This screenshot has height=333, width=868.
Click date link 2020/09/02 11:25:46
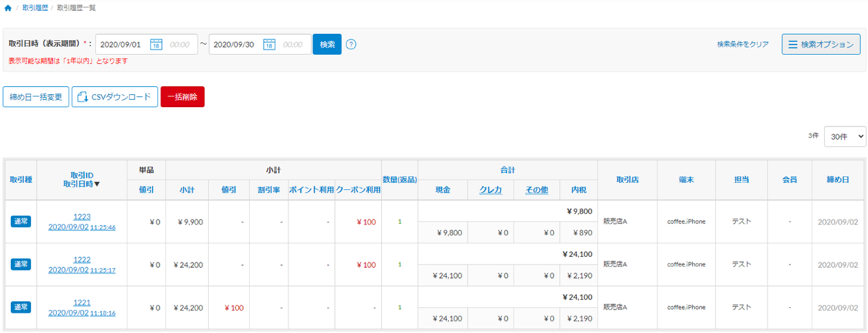[x=82, y=227]
